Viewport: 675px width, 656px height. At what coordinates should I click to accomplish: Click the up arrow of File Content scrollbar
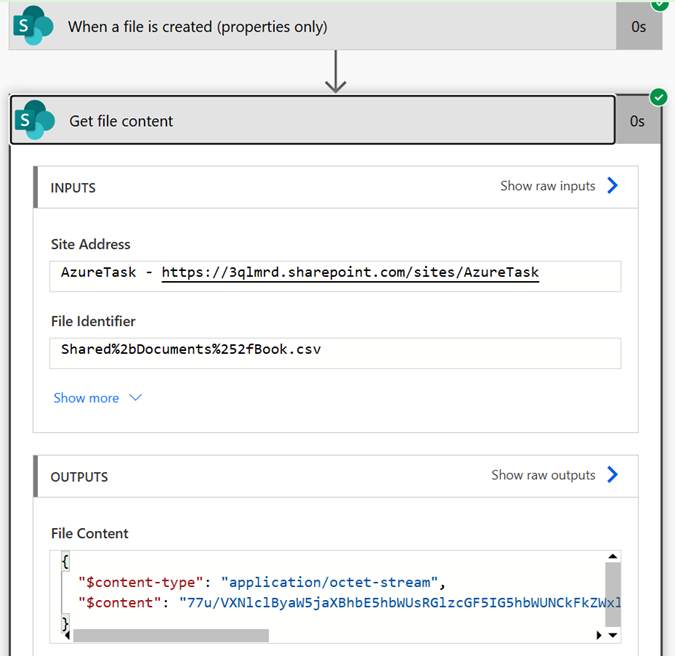(613, 557)
